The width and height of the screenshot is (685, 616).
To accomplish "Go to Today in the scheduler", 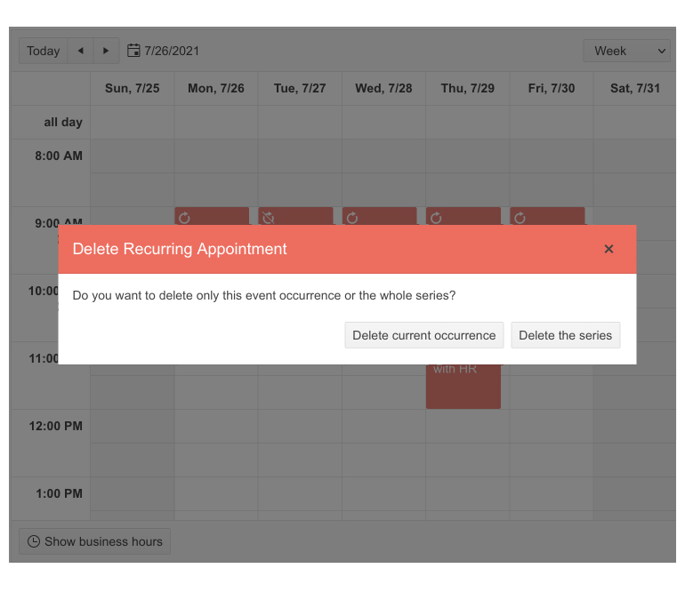I will [x=44, y=51].
